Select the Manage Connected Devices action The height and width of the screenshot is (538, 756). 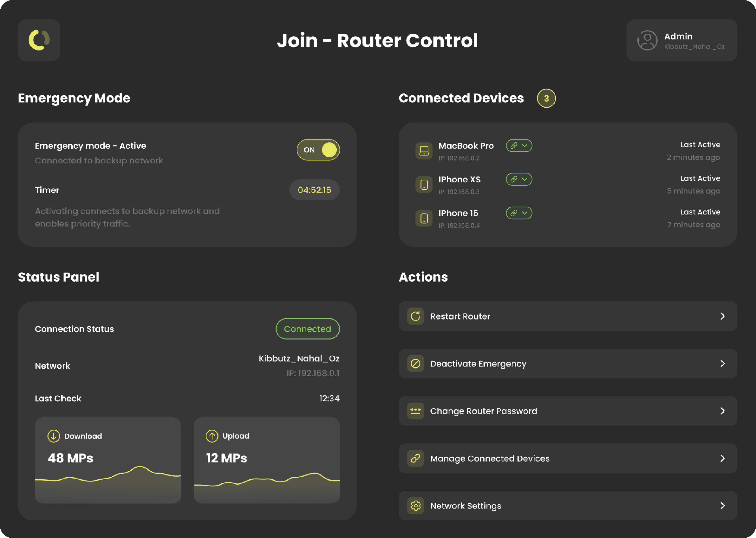pyautogui.click(x=568, y=459)
